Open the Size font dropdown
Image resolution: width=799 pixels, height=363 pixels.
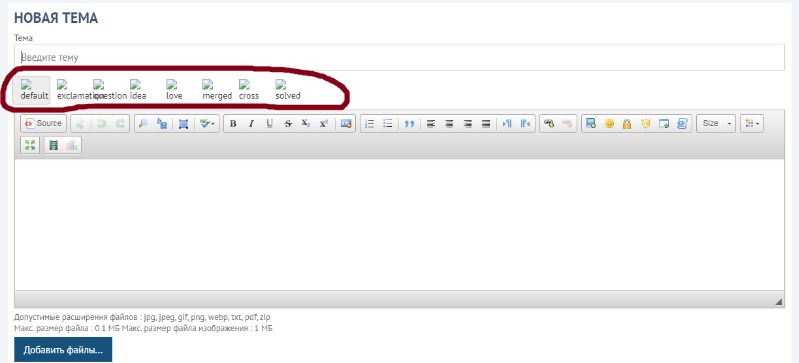coord(716,123)
